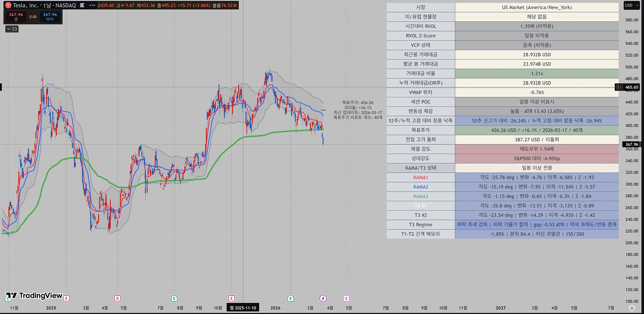Click the 0.00 spread between sell and buy
644x314 pixels.
(x=33, y=17)
